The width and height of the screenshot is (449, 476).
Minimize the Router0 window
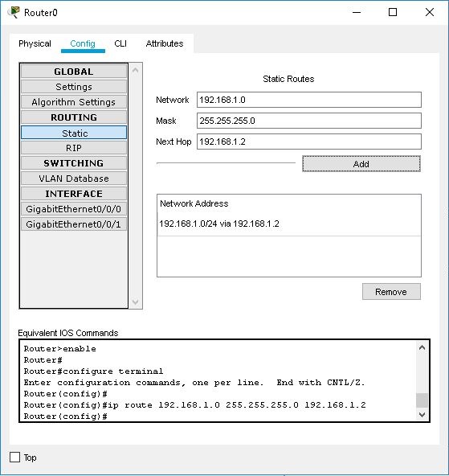tap(357, 12)
